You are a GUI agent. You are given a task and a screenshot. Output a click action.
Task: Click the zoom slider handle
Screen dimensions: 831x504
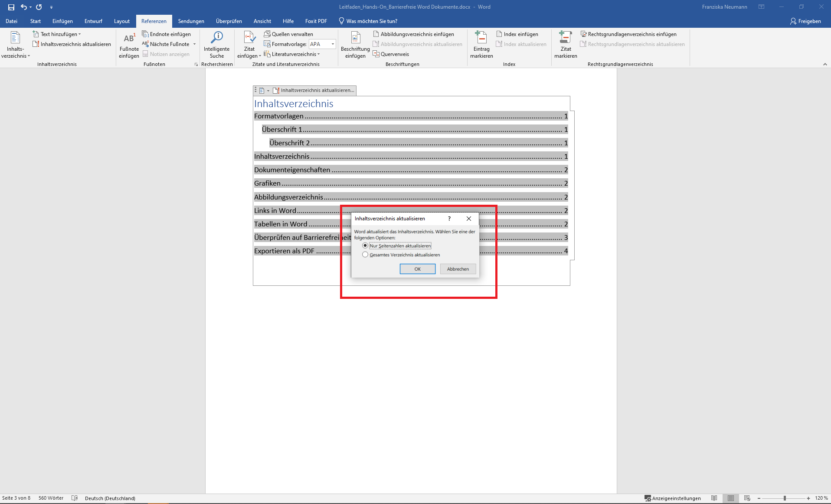coord(785,498)
